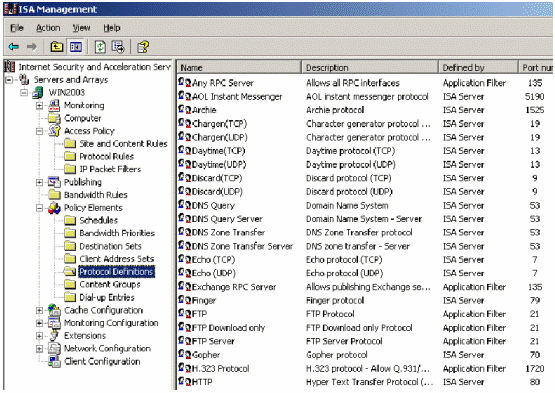Select the Echo (UDP) protocol row
This screenshot has height=393, width=555.
click(365, 273)
